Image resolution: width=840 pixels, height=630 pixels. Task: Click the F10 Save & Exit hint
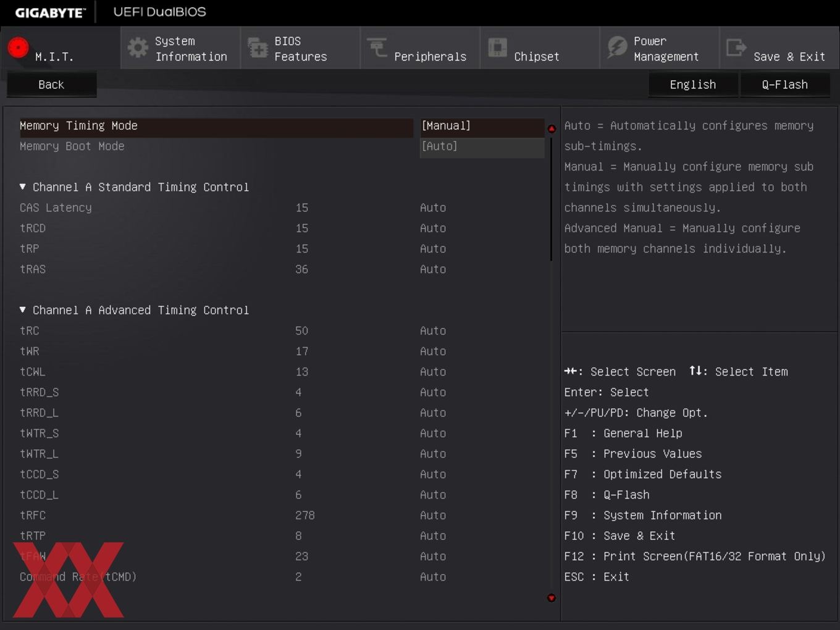619,535
